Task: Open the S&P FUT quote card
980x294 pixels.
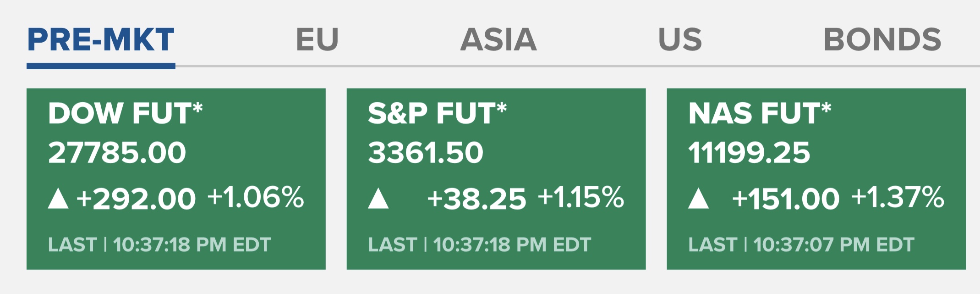Action: tap(496, 179)
